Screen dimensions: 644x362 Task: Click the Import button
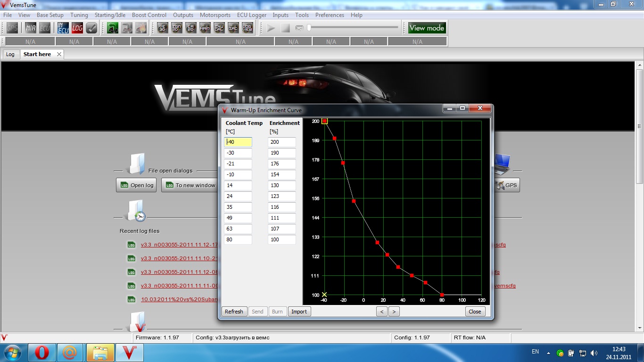[x=299, y=312]
